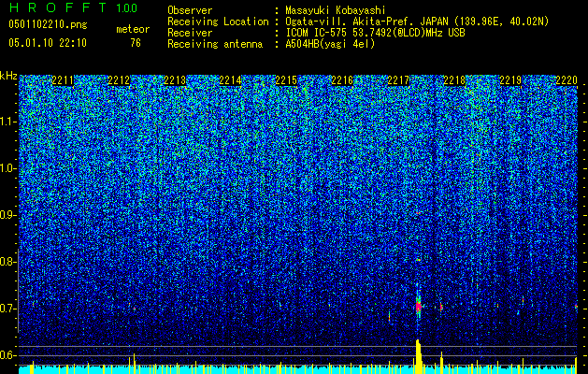The width and height of the screenshot is (588, 374).
Task: Click the 2216 time marker
Action: [x=342, y=80]
